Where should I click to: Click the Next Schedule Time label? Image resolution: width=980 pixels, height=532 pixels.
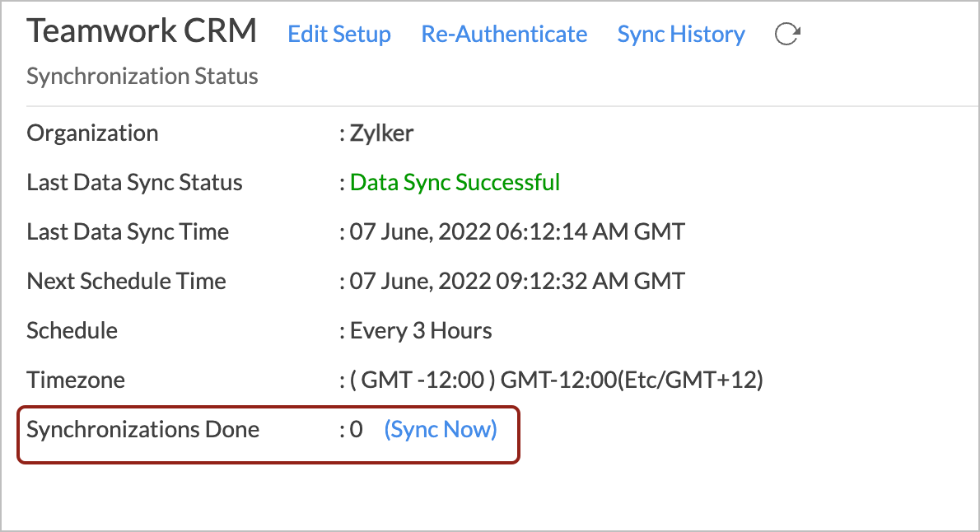pyautogui.click(x=126, y=282)
